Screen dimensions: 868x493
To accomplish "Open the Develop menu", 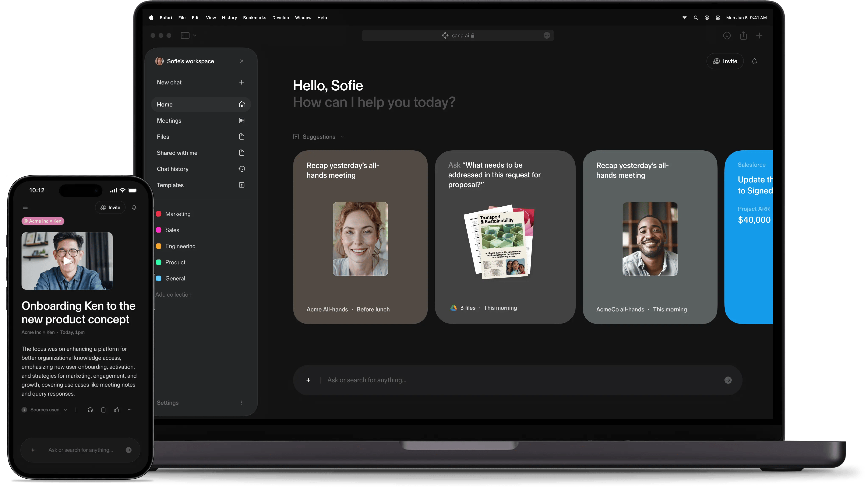I will tap(280, 18).
